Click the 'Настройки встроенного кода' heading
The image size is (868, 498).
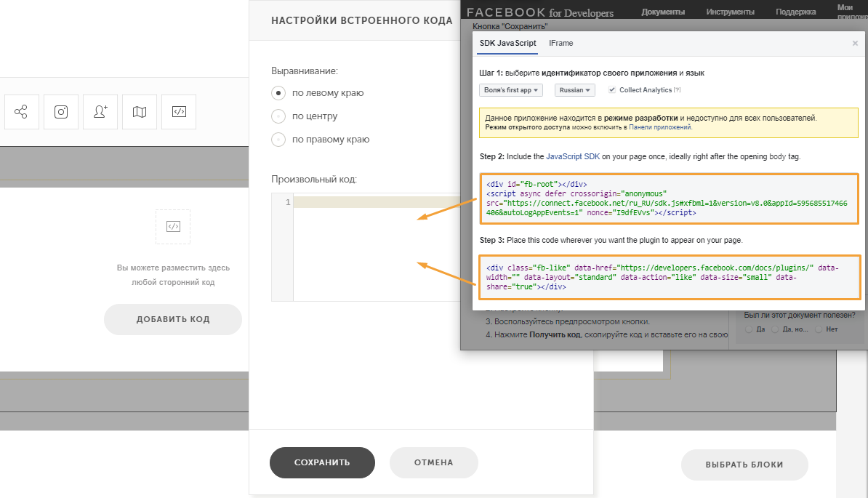click(x=361, y=20)
